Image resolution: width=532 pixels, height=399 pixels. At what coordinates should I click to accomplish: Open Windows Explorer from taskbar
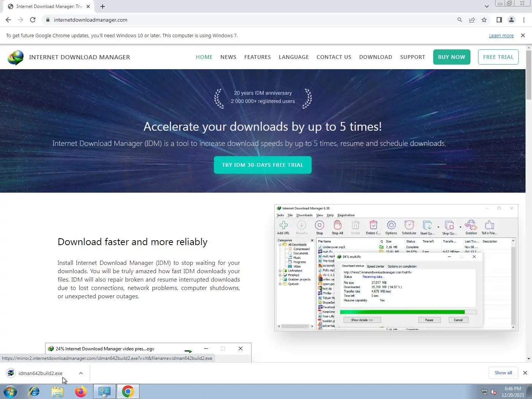(57, 391)
